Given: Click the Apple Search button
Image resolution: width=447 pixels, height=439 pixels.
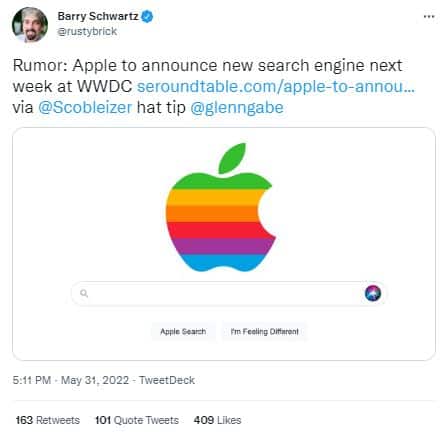Looking at the screenshot, I should tap(183, 331).
